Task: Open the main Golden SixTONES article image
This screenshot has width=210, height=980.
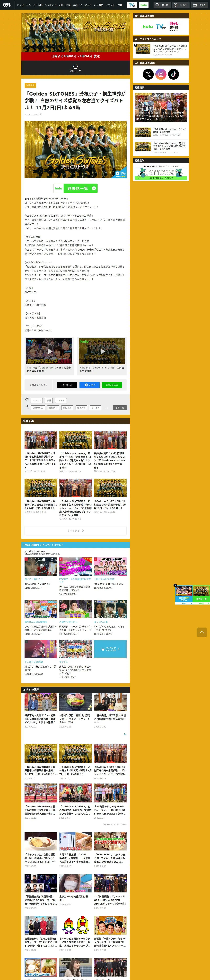Action: [x=75, y=149]
